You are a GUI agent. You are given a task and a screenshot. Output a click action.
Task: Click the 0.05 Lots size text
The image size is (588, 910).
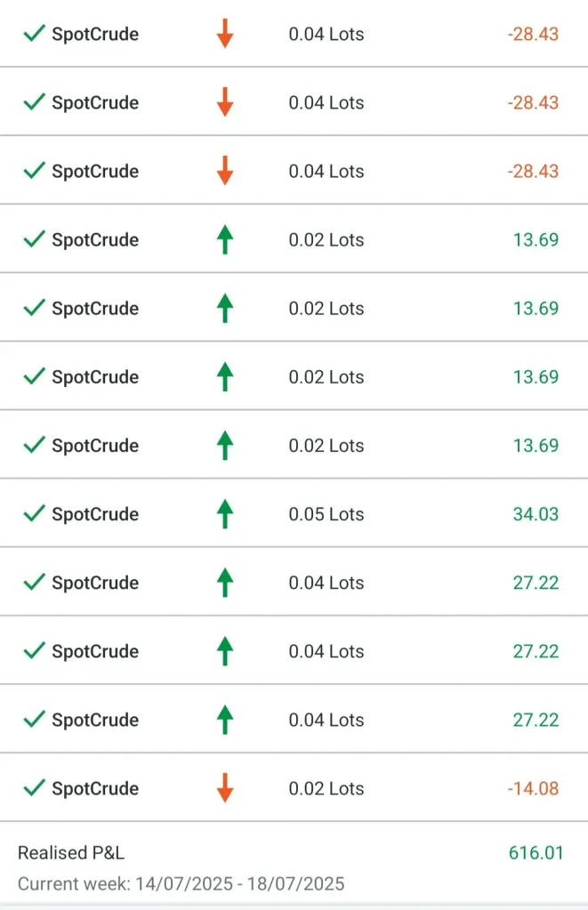326,514
